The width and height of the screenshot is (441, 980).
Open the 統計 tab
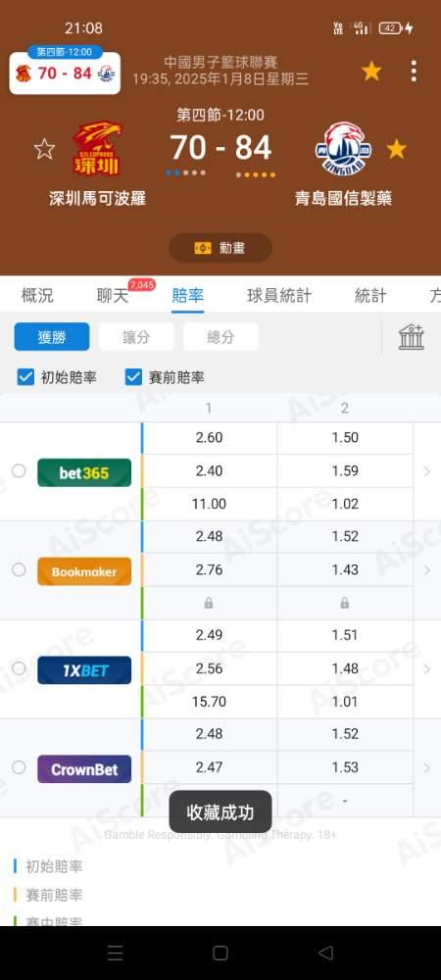point(370,296)
